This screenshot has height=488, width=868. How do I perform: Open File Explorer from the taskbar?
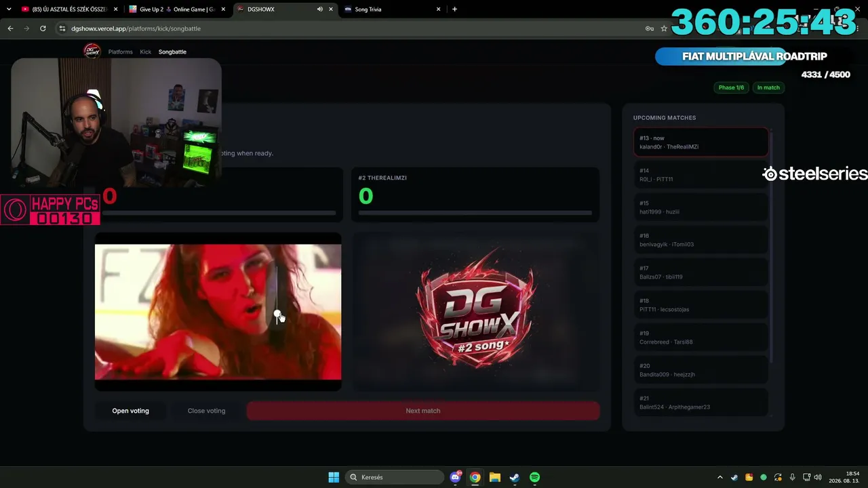[495, 477]
